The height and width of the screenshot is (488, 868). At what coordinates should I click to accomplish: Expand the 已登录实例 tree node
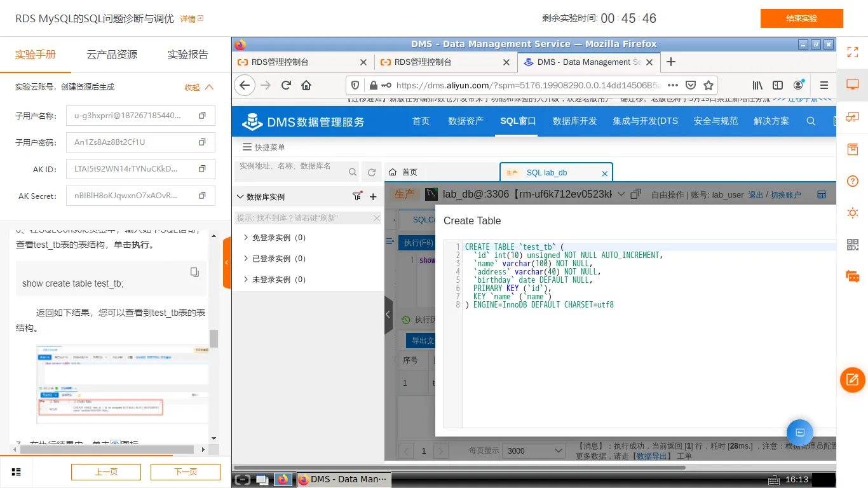(x=247, y=259)
